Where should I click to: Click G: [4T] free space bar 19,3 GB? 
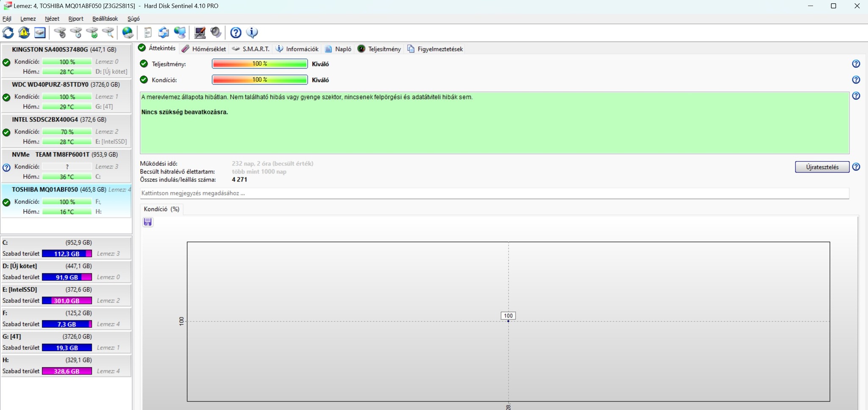point(67,348)
